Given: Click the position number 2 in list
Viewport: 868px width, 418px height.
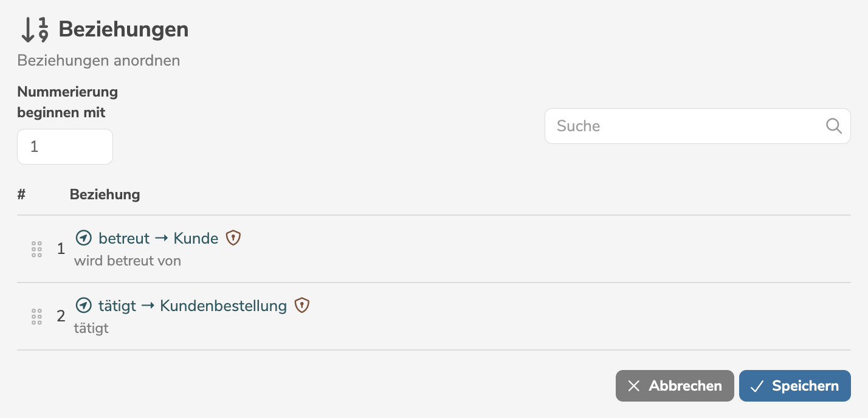Looking at the screenshot, I should (x=61, y=317).
